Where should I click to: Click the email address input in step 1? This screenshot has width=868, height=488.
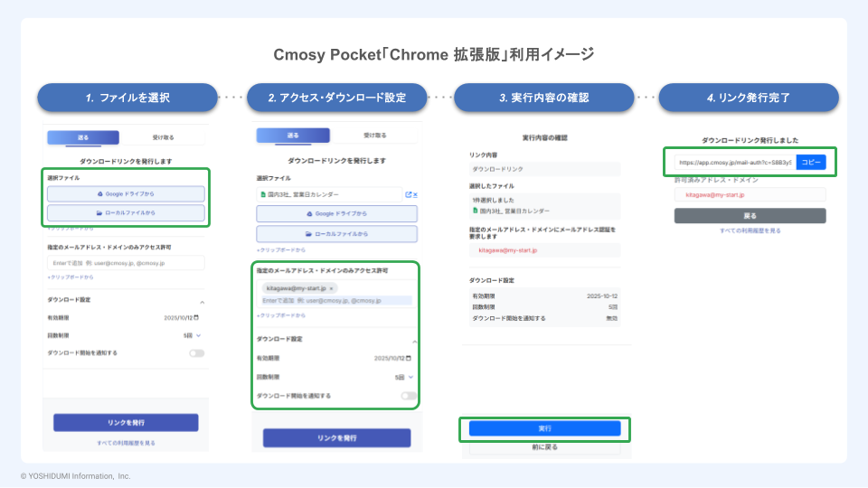tap(126, 262)
